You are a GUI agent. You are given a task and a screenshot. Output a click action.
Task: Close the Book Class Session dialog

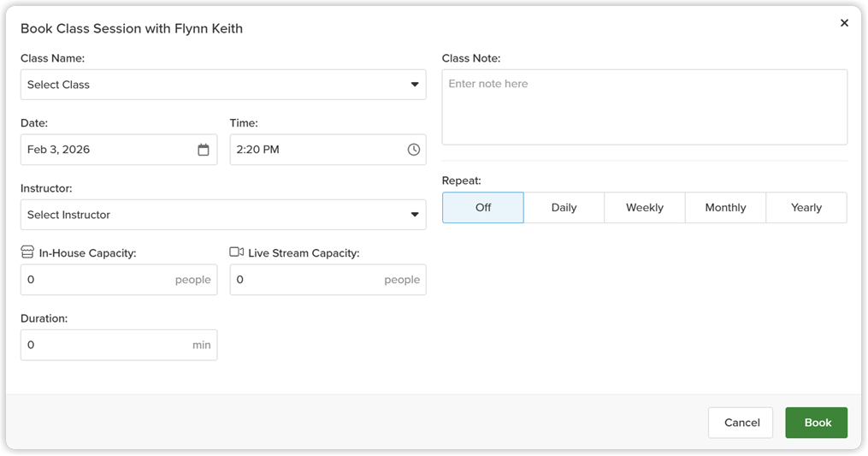pos(844,23)
